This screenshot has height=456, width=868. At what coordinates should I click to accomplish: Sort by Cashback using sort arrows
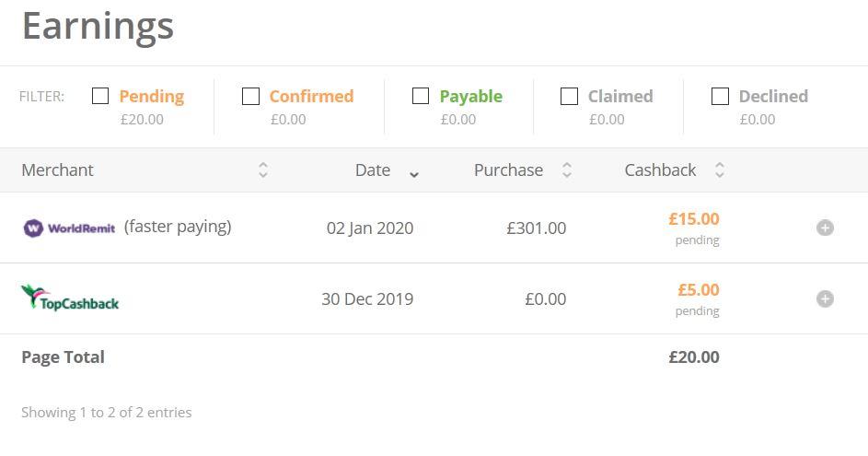720,170
